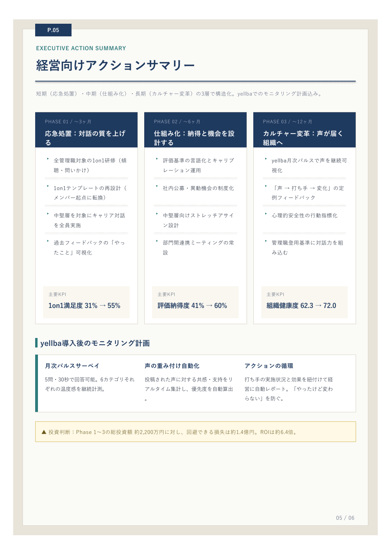Screen dimensions: 392x555
Task: Click the PHASE 01 / ～3ヶ月 label
Action: click(x=68, y=122)
